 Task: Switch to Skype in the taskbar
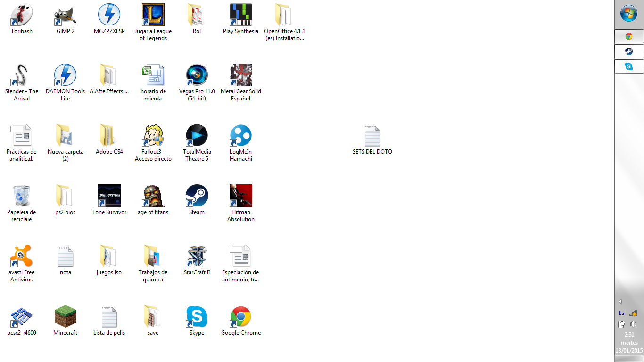pos(629,66)
